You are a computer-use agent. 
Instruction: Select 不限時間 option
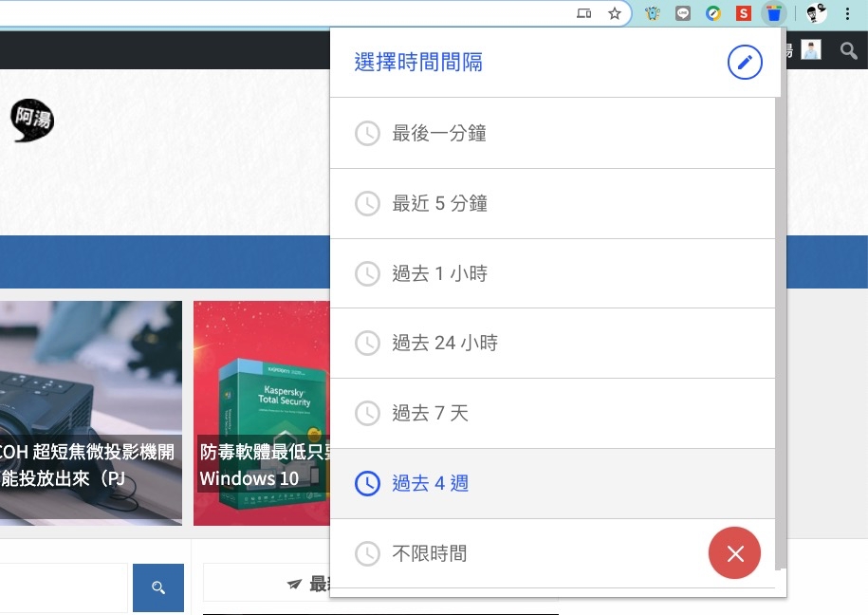[x=552, y=553]
